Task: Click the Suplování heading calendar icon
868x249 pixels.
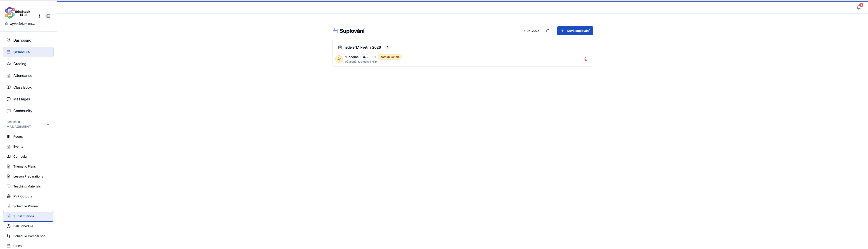Action: click(x=335, y=31)
